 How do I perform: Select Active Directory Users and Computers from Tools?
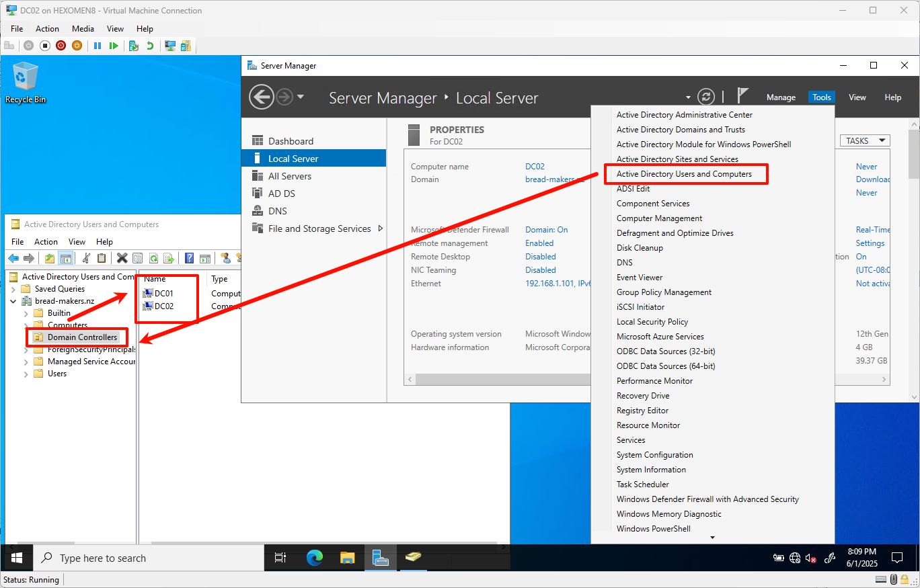pyautogui.click(x=684, y=174)
